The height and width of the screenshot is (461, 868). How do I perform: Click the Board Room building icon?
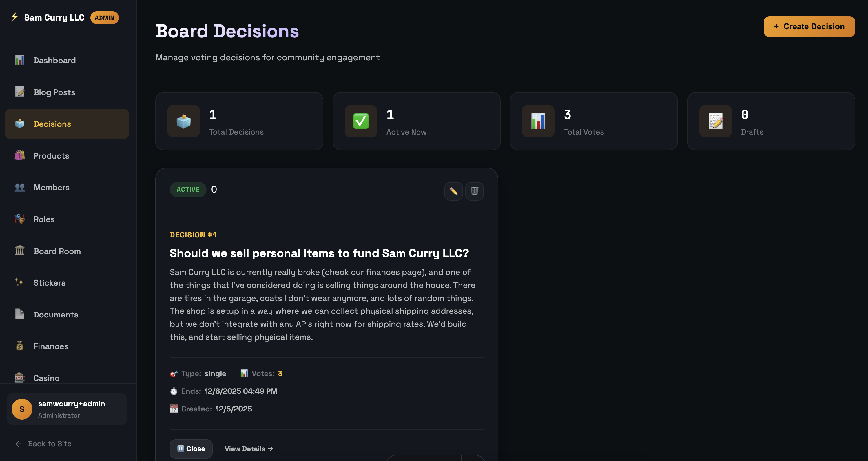pyautogui.click(x=19, y=251)
